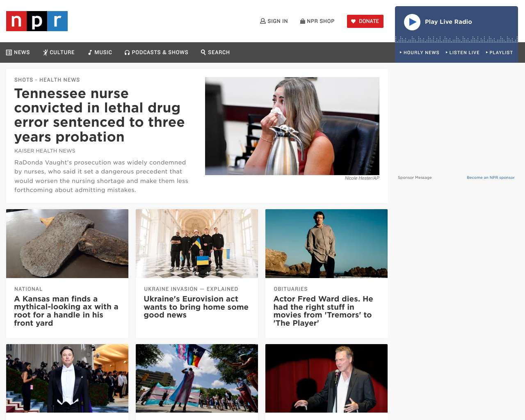Screen dimensions: 525x420
Task: Click the News newspaper icon
Action: (9, 52)
